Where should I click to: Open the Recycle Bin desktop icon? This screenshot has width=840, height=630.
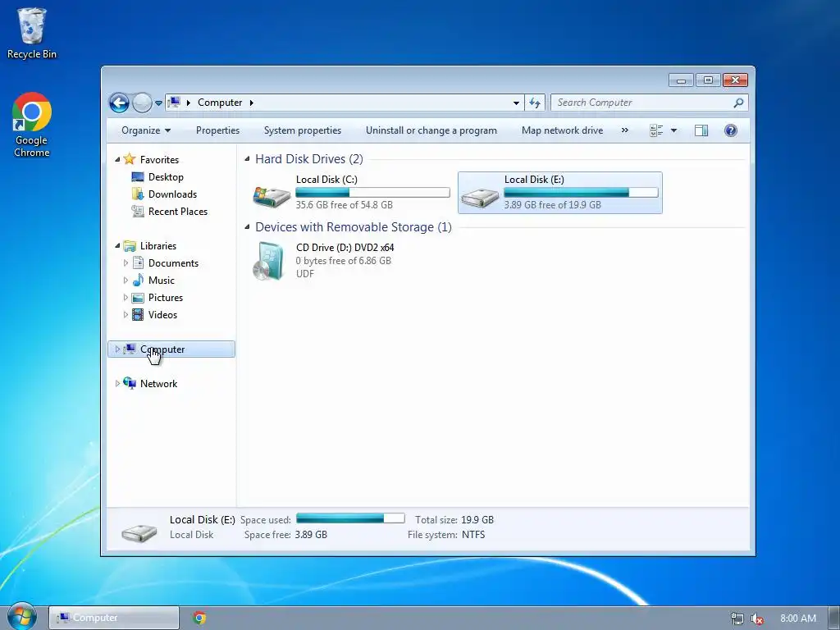coord(32,33)
